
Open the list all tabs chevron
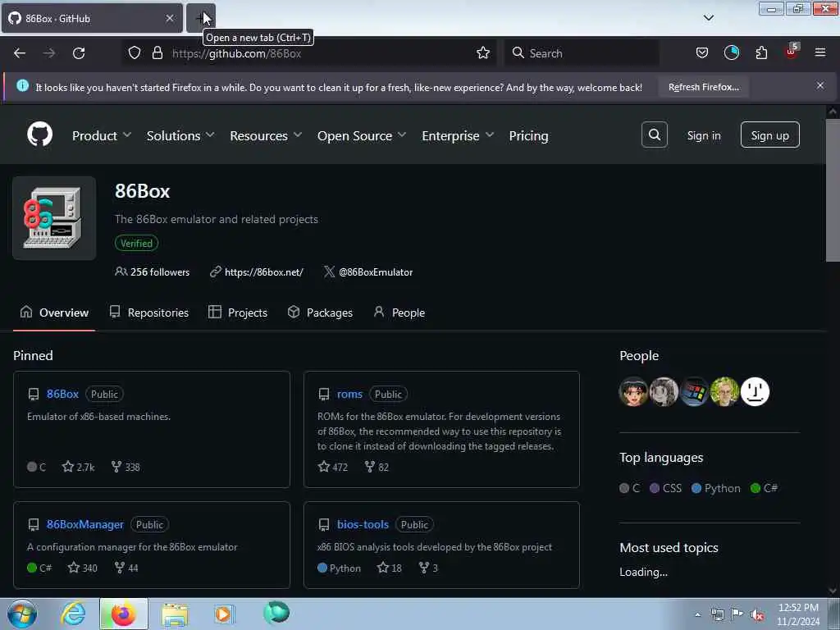(708, 18)
